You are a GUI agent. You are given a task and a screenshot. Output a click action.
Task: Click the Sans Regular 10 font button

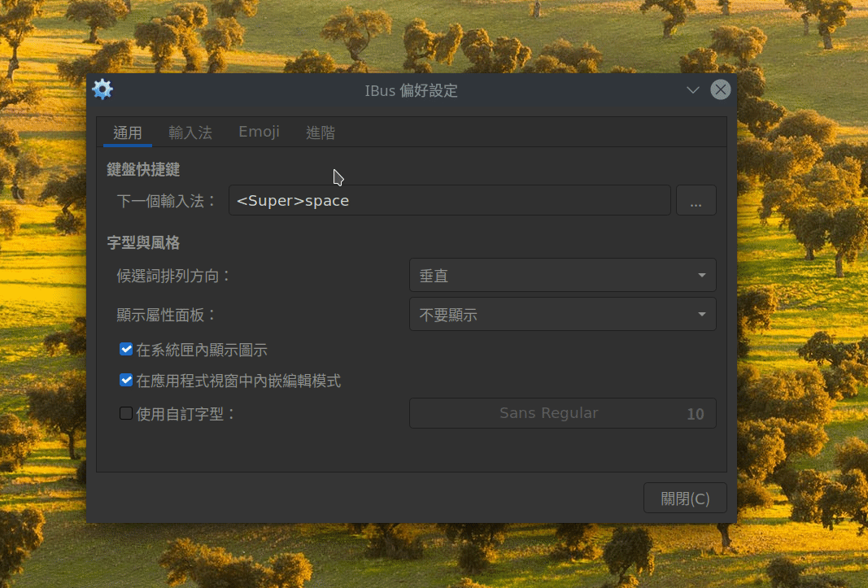click(x=562, y=414)
